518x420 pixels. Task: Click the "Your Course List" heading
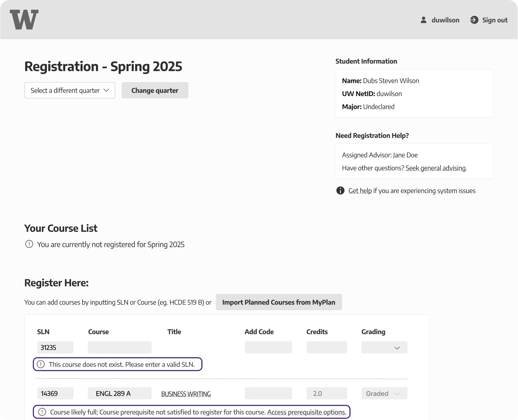click(61, 228)
